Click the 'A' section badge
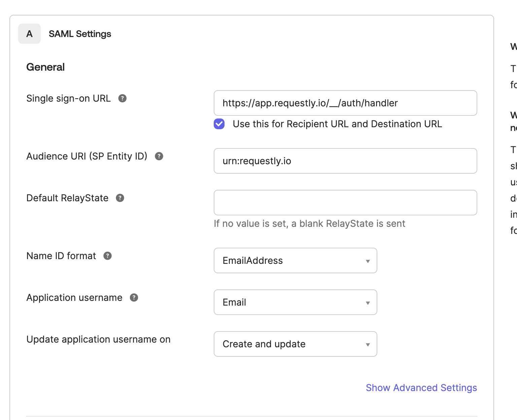This screenshot has height=420, width=517. coord(30,34)
